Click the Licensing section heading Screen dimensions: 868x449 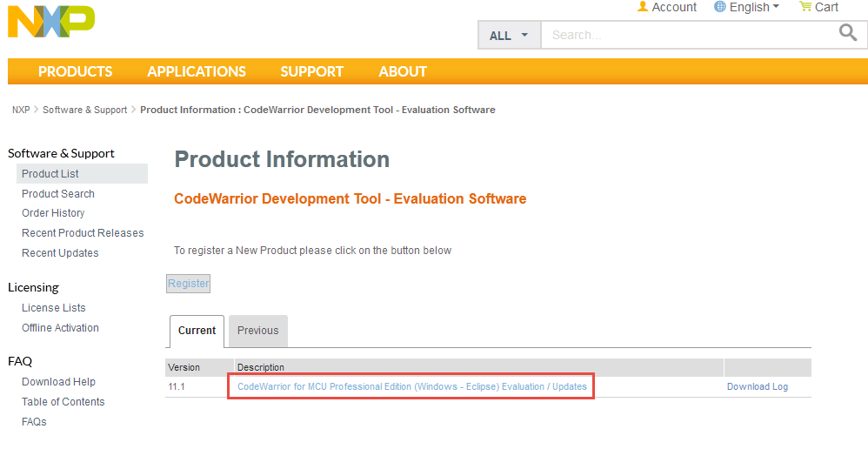33,287
